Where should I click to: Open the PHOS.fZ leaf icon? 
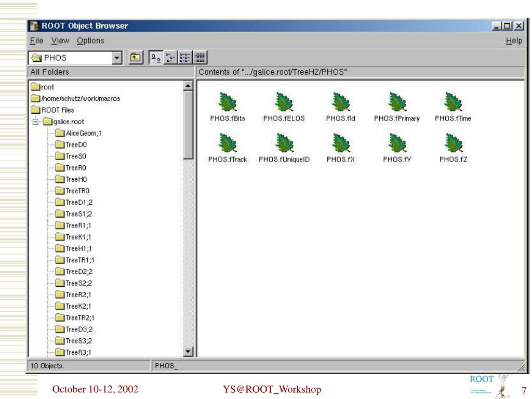click(453, 143)
